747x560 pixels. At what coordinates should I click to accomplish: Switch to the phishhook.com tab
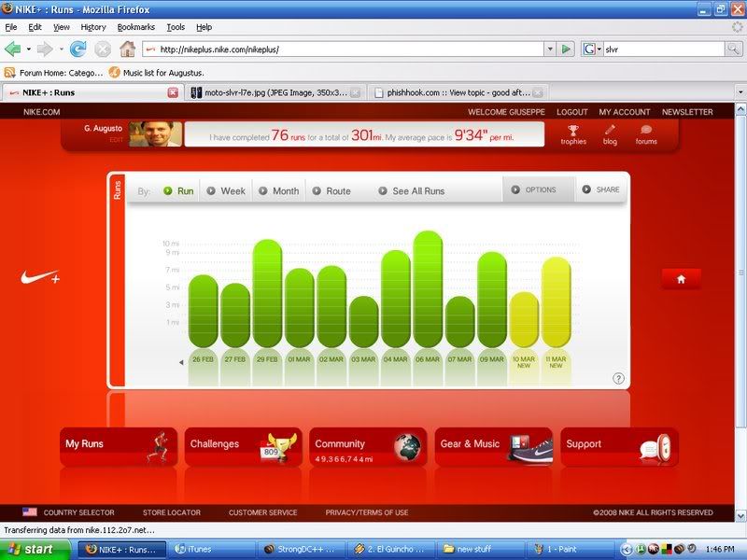click(x=457, y=92)
